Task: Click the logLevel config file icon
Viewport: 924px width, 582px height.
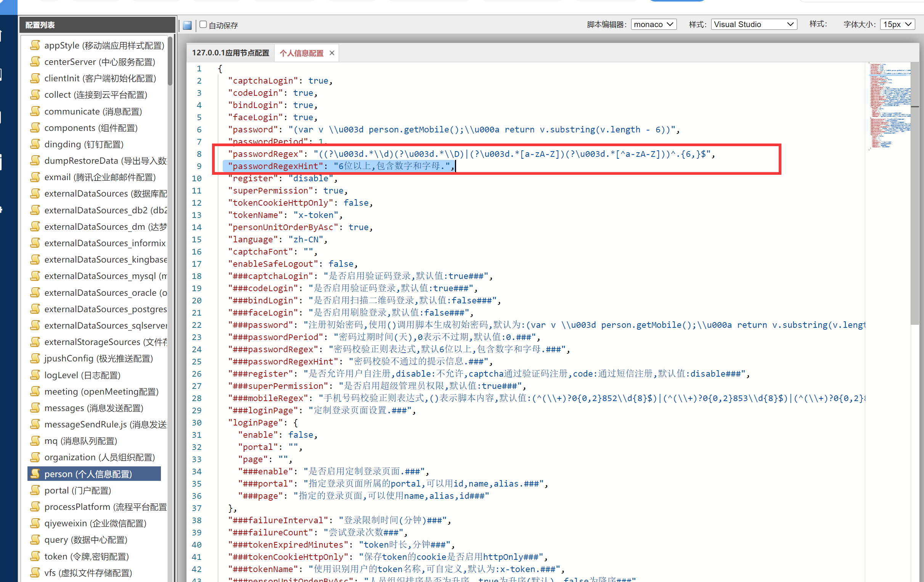Action: click(x=35, y=375)
